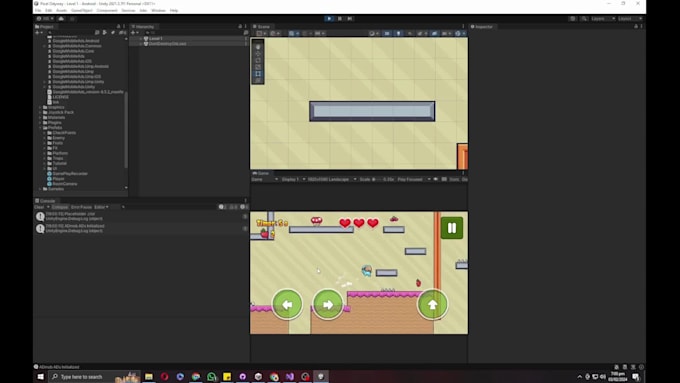The image size is (680, 383).
Task: Select the Console tab
Action: click(x=45, y=201)
